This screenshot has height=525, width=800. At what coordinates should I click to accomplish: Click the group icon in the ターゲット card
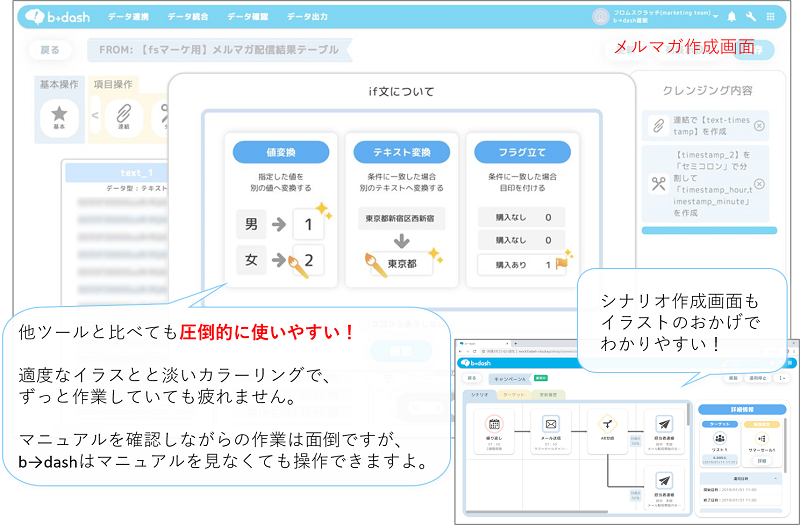pyautogui.click(x=720, y=438)
